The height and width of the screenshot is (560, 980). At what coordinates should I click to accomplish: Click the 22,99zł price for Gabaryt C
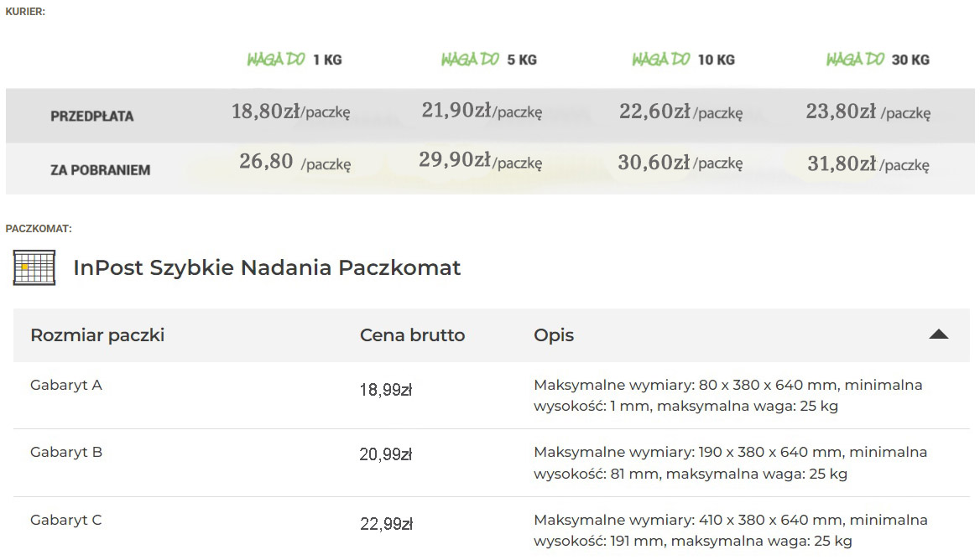386,524
